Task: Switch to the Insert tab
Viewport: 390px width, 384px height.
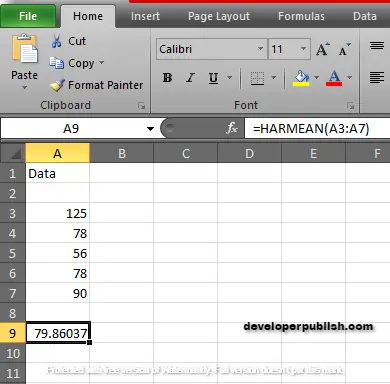Action: pos(145,16)
